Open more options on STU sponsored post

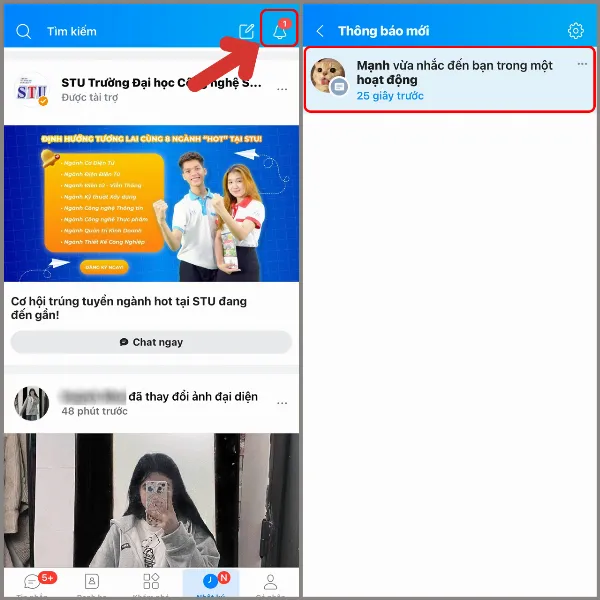coord(282,90)
